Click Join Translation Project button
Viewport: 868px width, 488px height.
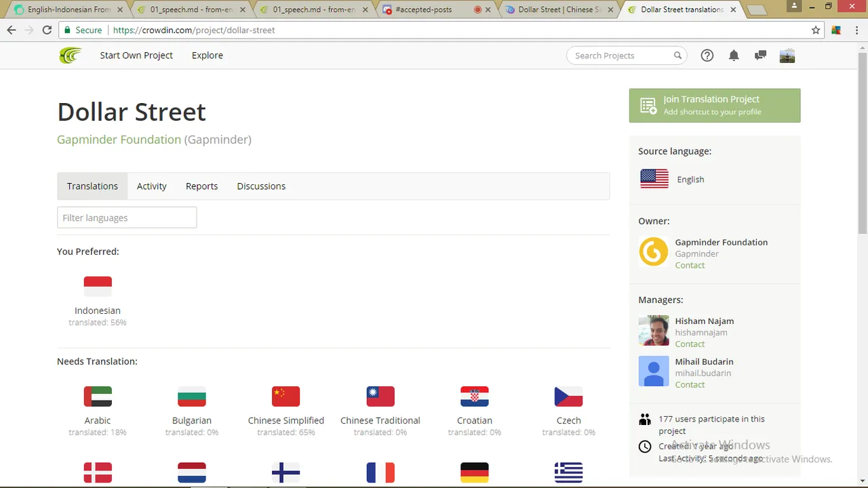pyautogui.click(x=715, y=106)
